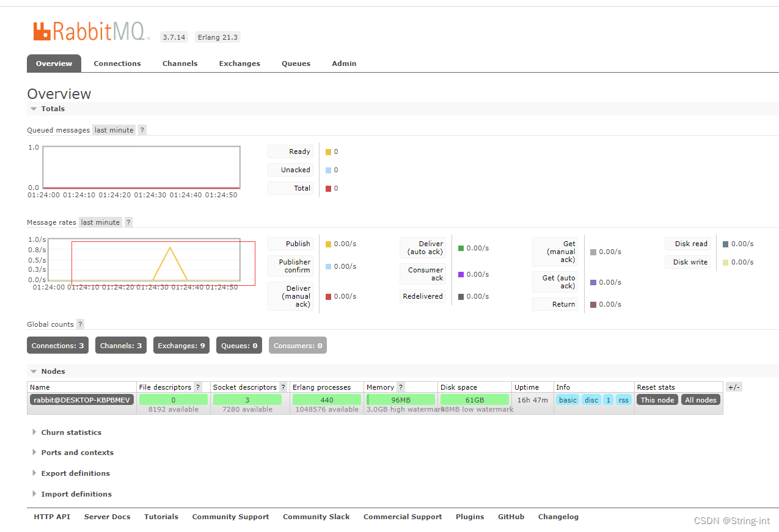Viewport: 779px width, 532px height.
Task: Click the Return rate label
Action: coord(555,304)
